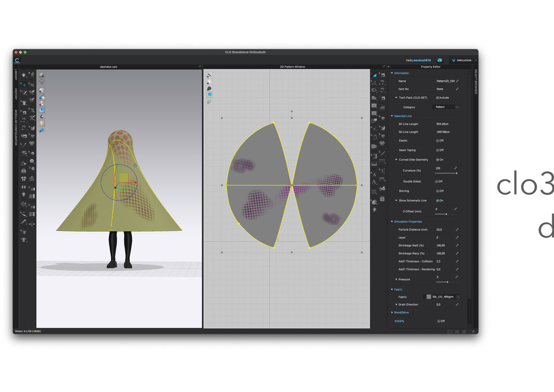The image size is (554, 392).
Task: Uncheck Tech Pack Include checkbox
Action: click(438, 97)
